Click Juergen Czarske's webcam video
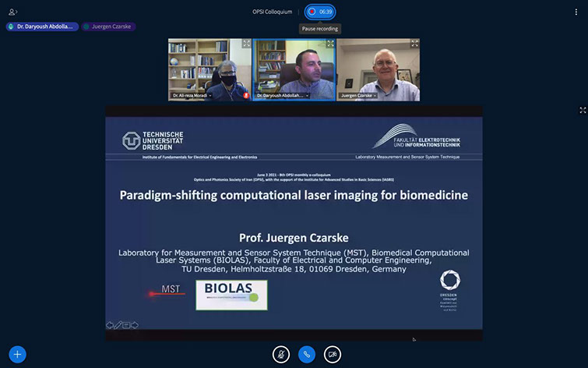Image resolution: width=588 pixels, height=368 pixels. [378, 69]
